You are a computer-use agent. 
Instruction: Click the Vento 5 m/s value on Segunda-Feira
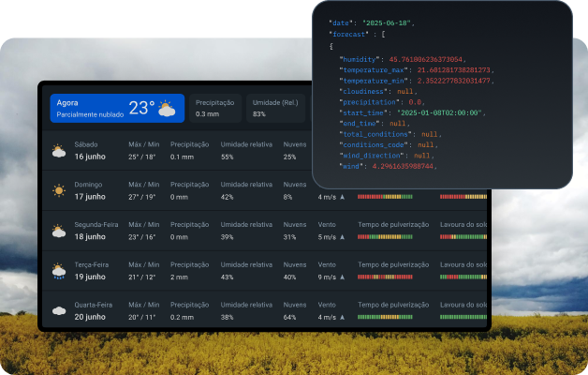tap(327, 237)
